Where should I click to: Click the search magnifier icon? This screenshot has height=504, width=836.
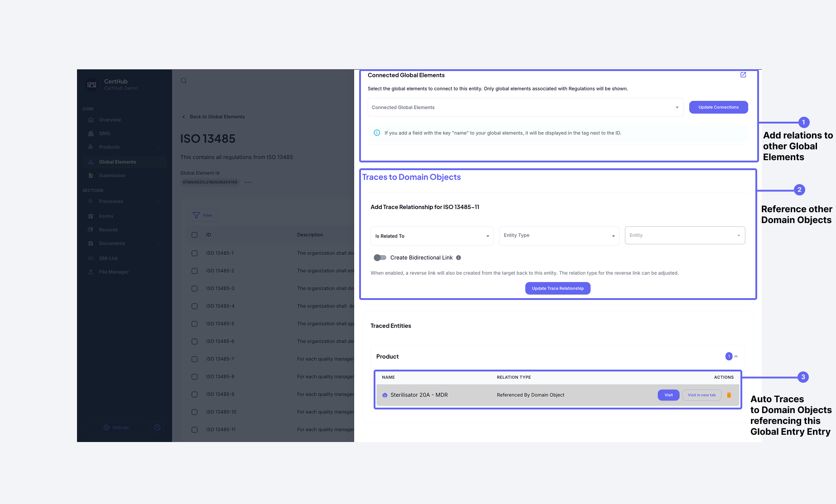(184, 81)
